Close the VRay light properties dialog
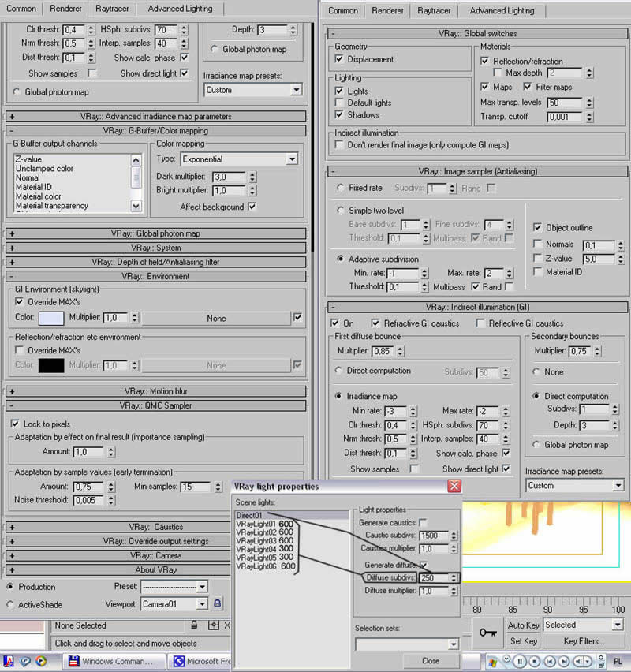Viewport: 631px width, 672px height. coord(454,486)
